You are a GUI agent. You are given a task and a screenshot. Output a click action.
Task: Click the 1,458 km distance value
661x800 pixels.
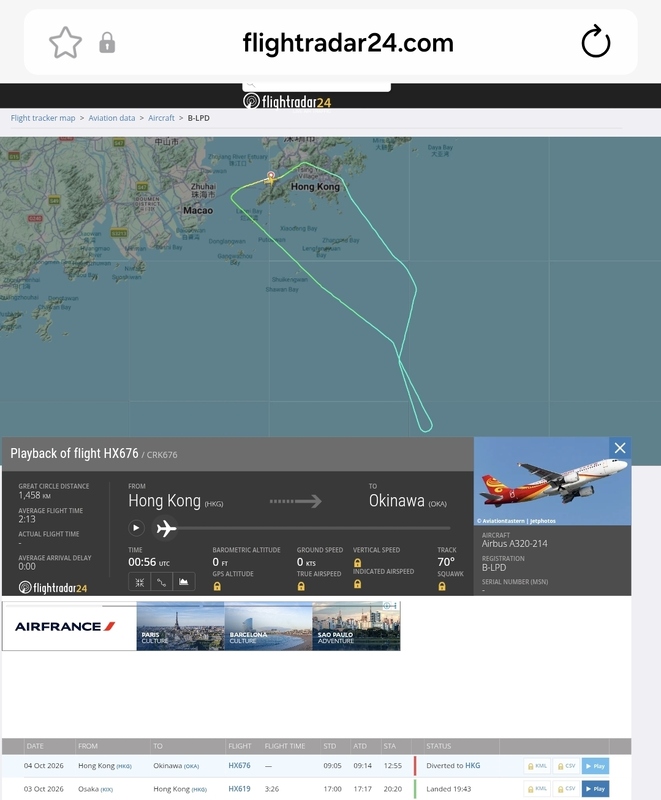[x=34, y=495]
